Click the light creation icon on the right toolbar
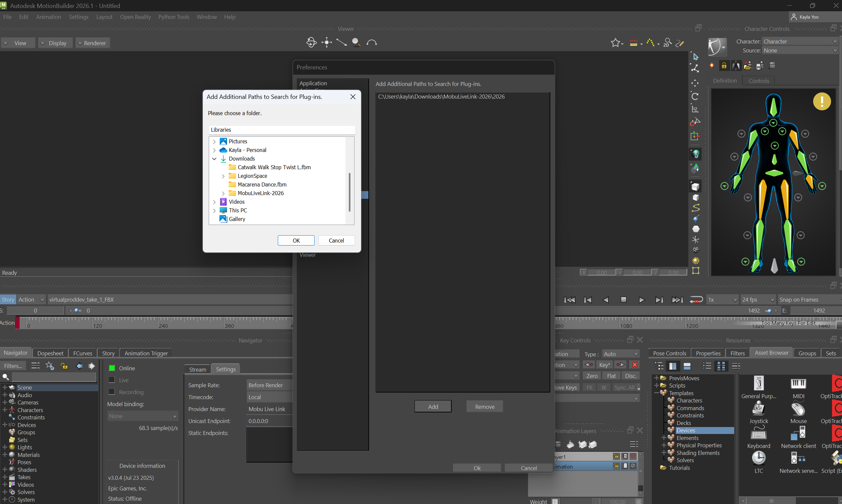This screenshot has width=842, height=504. click(696, 260)
